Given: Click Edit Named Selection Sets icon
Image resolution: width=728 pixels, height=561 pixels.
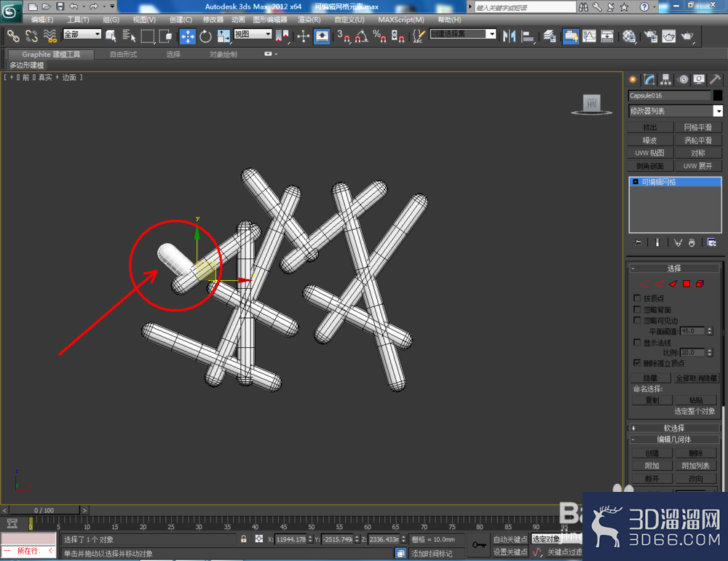Looking at the screenshot, I should point(419,36).
